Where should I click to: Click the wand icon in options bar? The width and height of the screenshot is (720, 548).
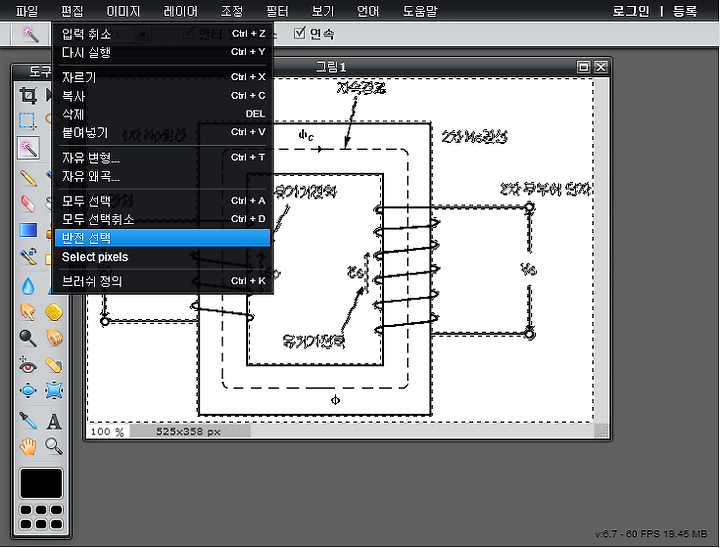click(30, 34)
